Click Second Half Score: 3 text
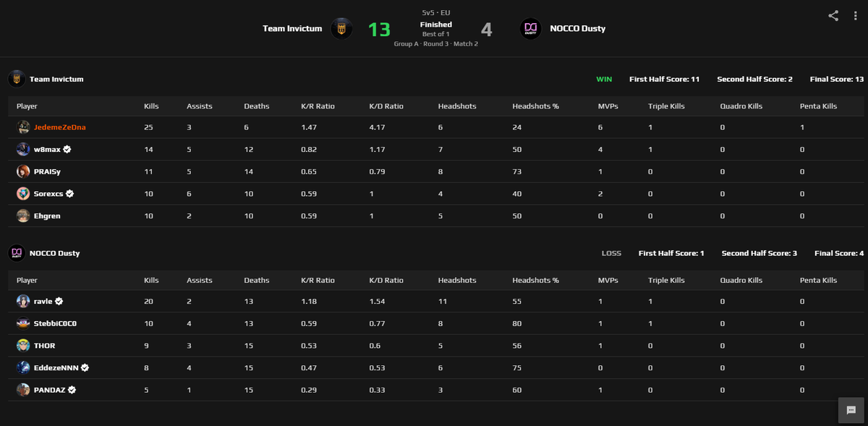The height and width of the screenshot is (426, 868). coord(759,253)
